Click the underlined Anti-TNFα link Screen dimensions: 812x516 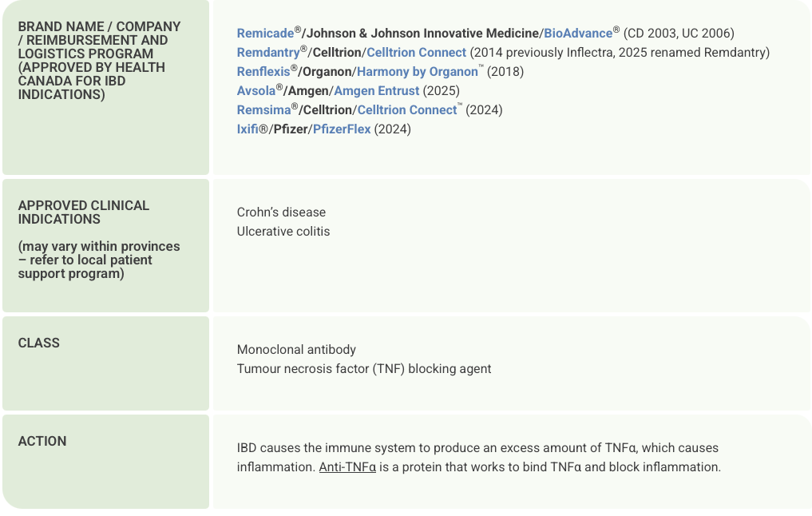tap(347, 467)
